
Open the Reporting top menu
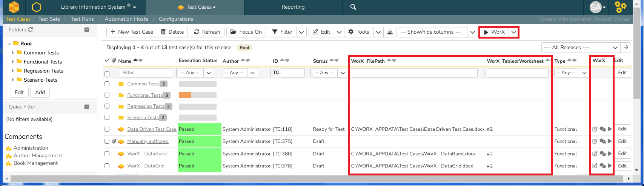coord(293,7)
